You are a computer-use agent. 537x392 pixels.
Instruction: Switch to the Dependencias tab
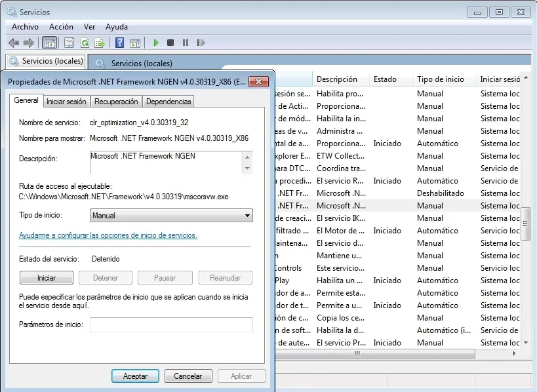(x=169, y=102)
